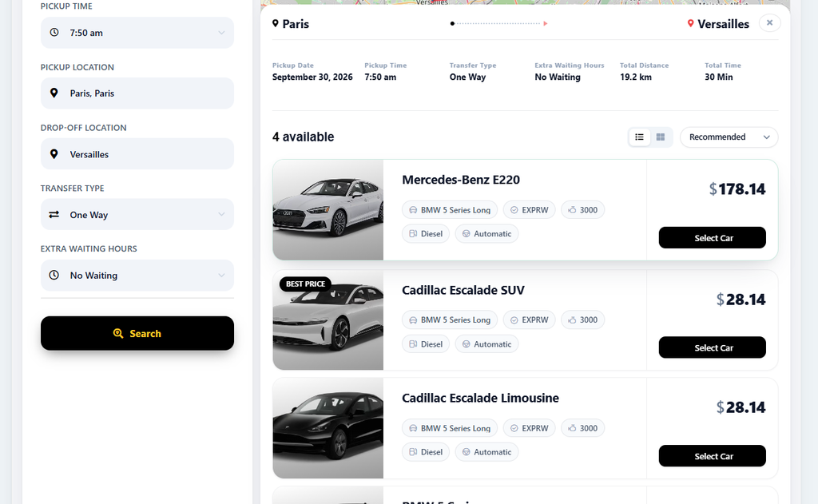Click the clock icon in Pickup Time field

tap(54, 32)
